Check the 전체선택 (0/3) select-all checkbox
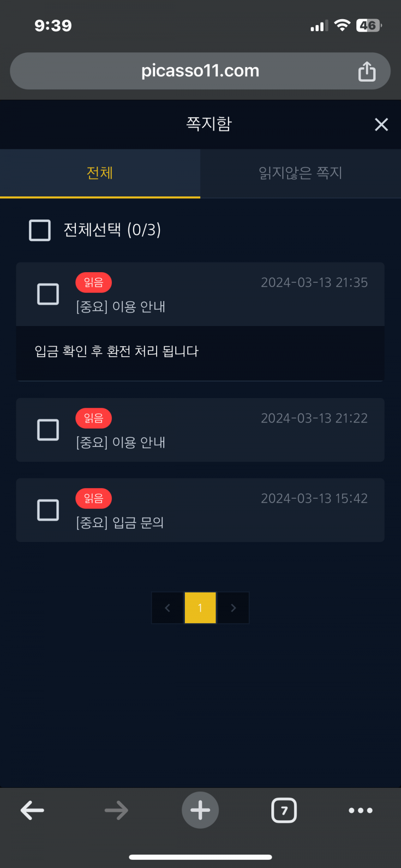 [x=40, y=230]
